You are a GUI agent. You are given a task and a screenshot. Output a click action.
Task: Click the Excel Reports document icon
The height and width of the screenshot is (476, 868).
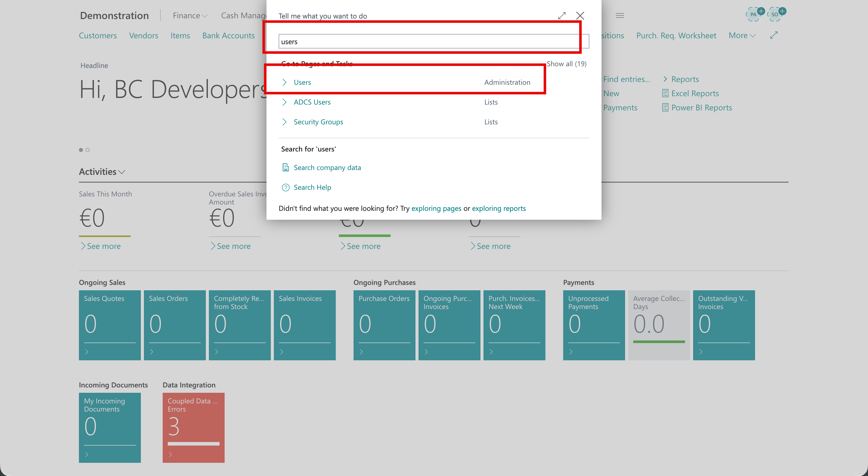click(x=665, y=93)
